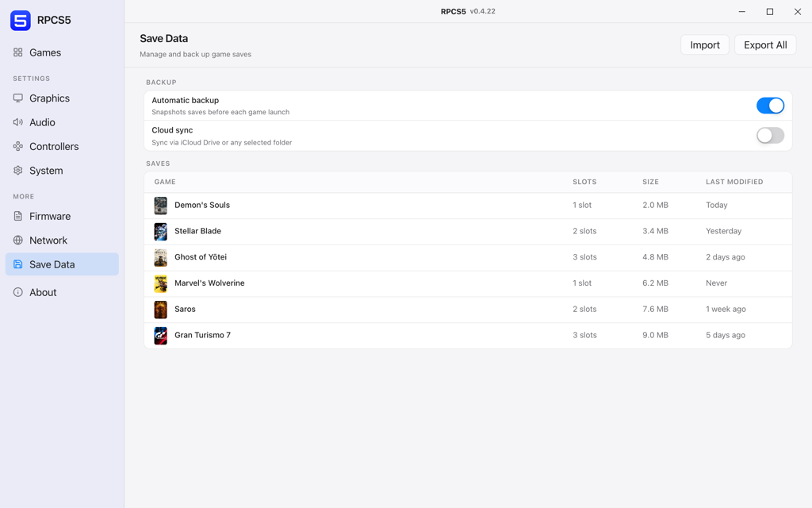Open the Firmware page
Viewport: 812px width, 508px height.
click(x=62, y=216)
